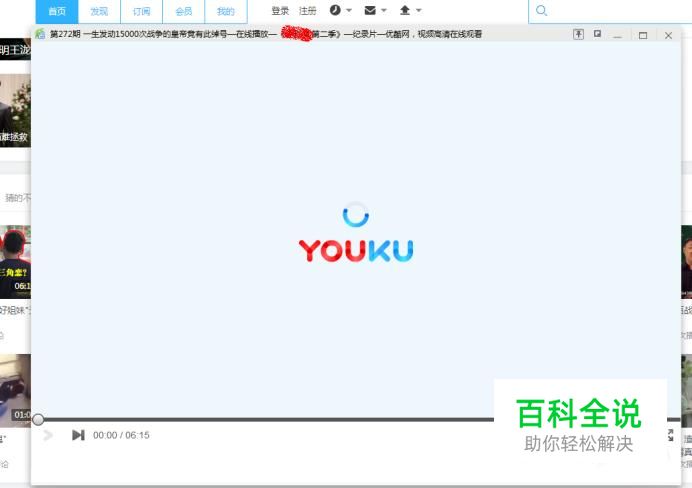
Task: Click the search magnifier icon
Action: 542,11
